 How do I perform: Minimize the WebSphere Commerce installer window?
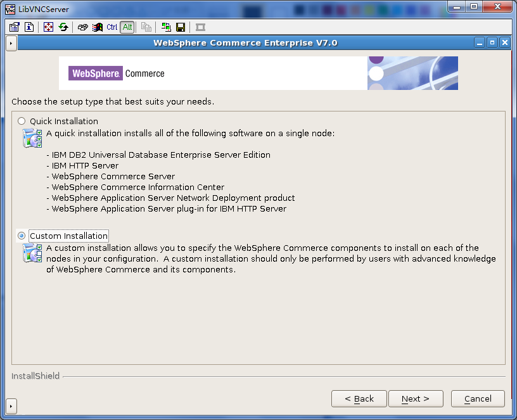(480, 43)
